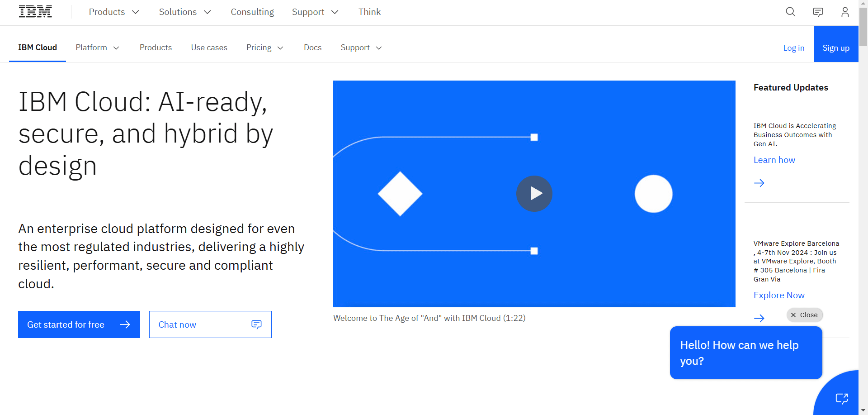Click the 'IBM Cloud is Accelerating Business Outcomes' text
The width and height of the screenshot is (868, 415).
pos(795,135)
